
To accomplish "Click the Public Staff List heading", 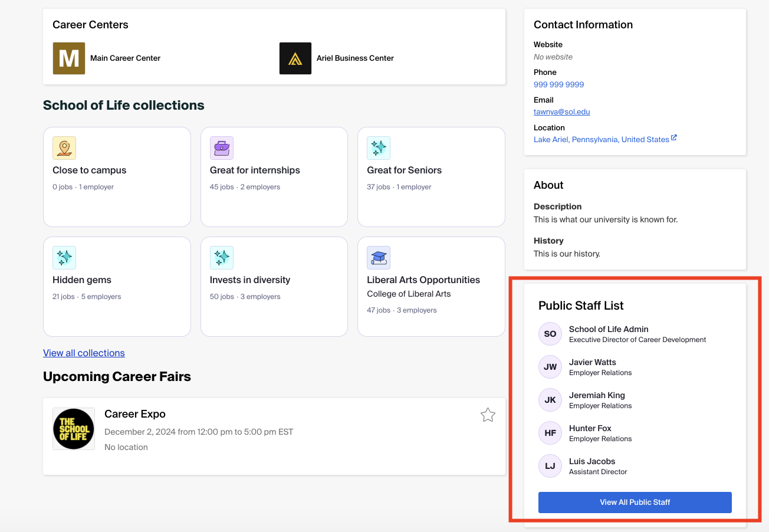I will click(581, 306).
